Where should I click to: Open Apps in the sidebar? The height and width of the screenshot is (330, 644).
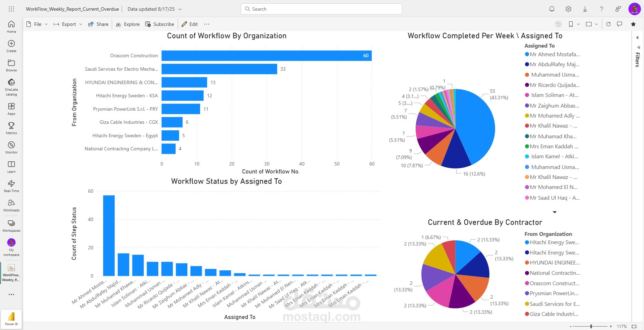point(11,109)
